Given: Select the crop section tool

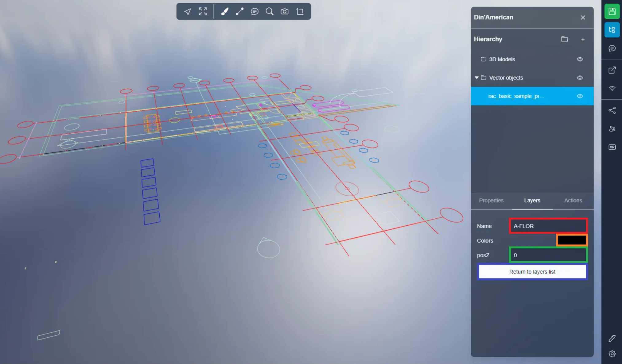Looking at the screenshot, I should pyautogui.click(x=300, y=12).
